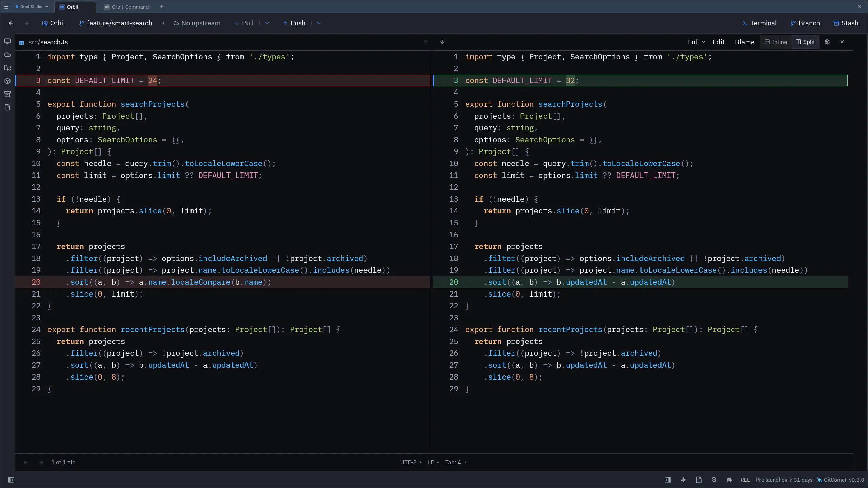Image resolution: width=868 pixels, height=488 pixels.
Task: Switch to the Orbit-Commands tab
Action: pyautogui.click(x=127, y=7)
